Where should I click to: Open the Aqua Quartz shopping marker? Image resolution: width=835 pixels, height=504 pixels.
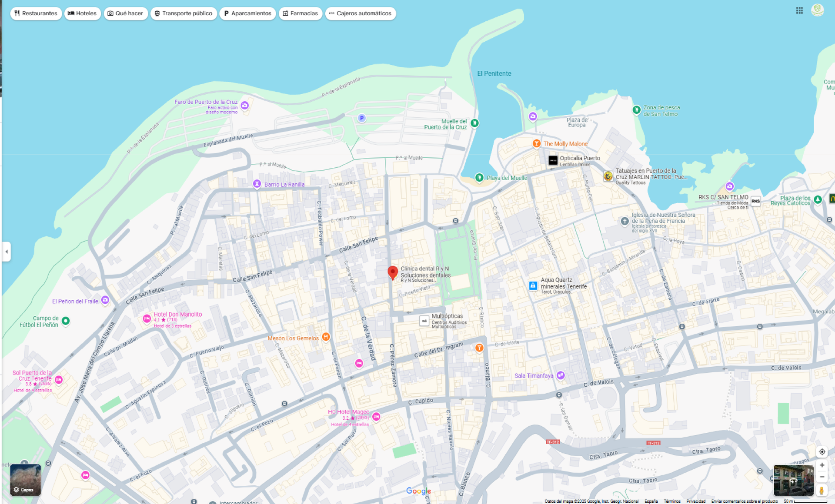[x=533, y=285]
